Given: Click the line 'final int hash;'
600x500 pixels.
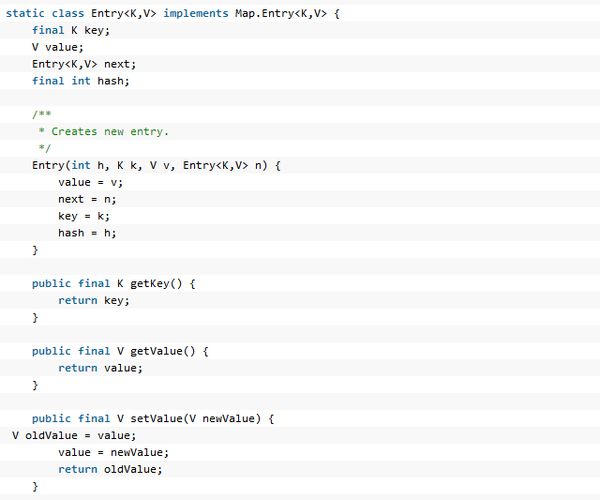Looking at the screenshot, I should pos(81,81).
